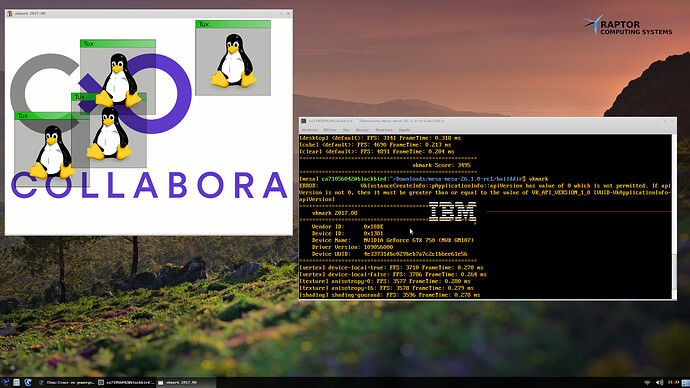Launch the web browser from the taskbar
Screen dimensions: 690x388
click(x=28, y=382)
